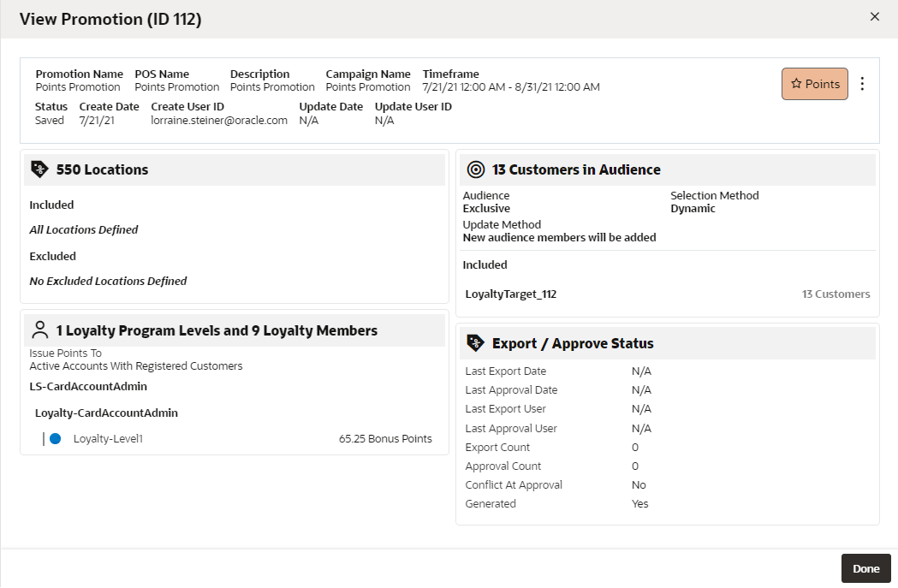Click the target icon beside Customers in Audience
Viewport: 898px width, 588px height.
tap(476, 169)
